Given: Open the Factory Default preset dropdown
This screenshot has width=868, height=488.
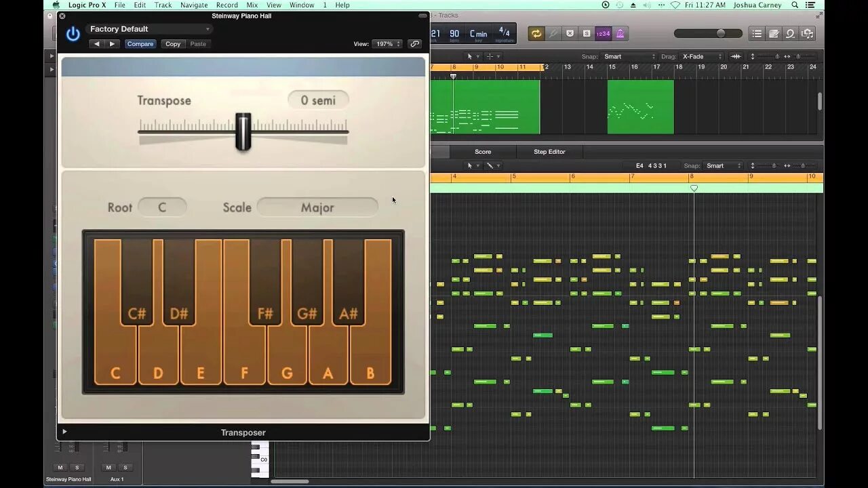Looking at the screenshot, I should click(x=149, y=29).
